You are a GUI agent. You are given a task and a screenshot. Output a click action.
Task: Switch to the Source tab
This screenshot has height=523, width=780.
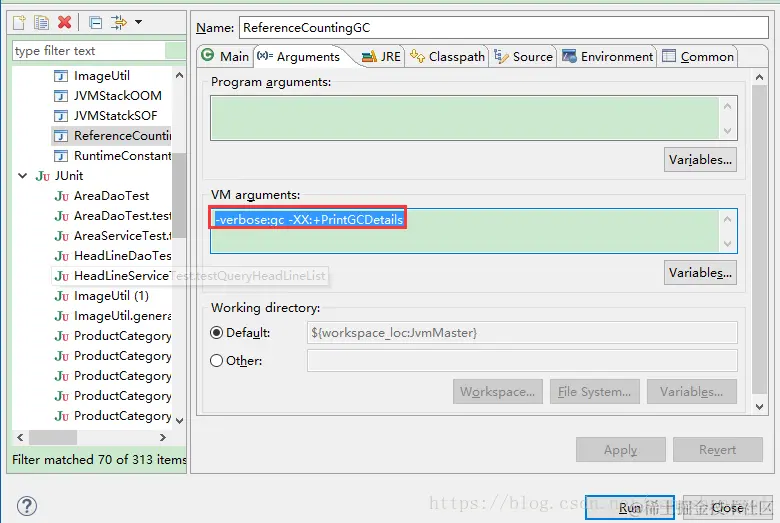coord(523,56)
